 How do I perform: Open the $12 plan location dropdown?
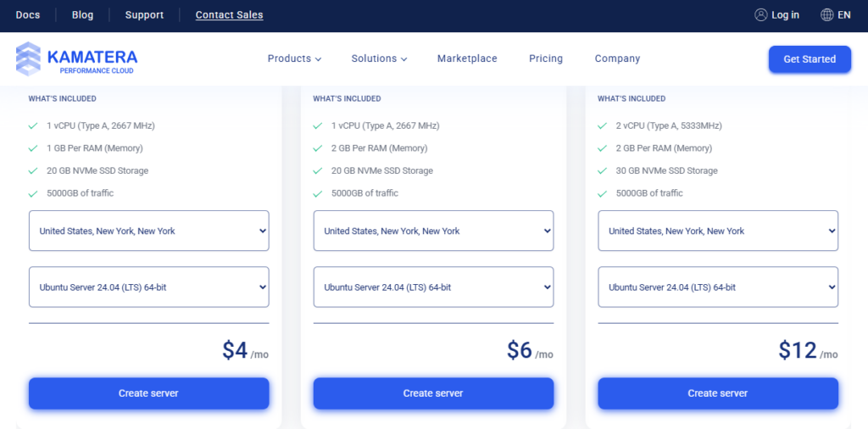click(718, 231)
